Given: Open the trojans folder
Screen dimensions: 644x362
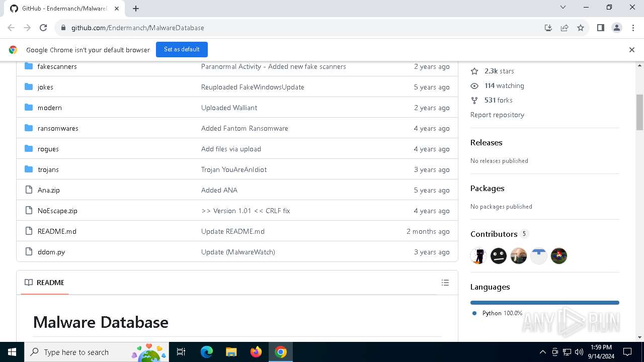Looking at the screenshot, I should [x=48, y=169].
